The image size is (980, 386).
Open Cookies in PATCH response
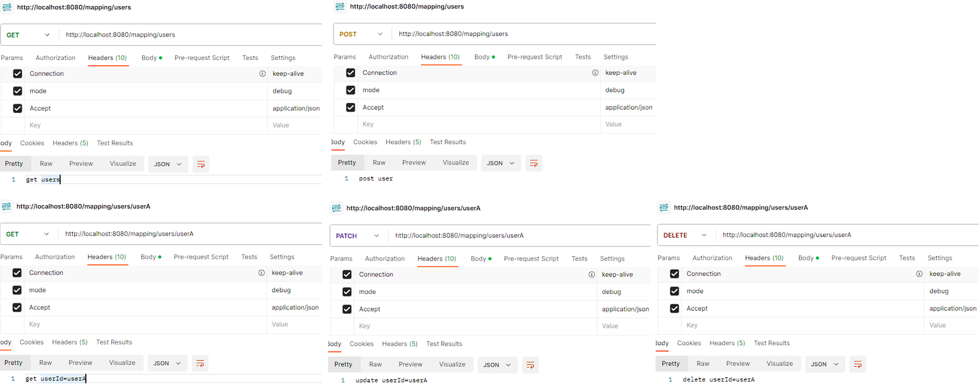pos(361,345)
